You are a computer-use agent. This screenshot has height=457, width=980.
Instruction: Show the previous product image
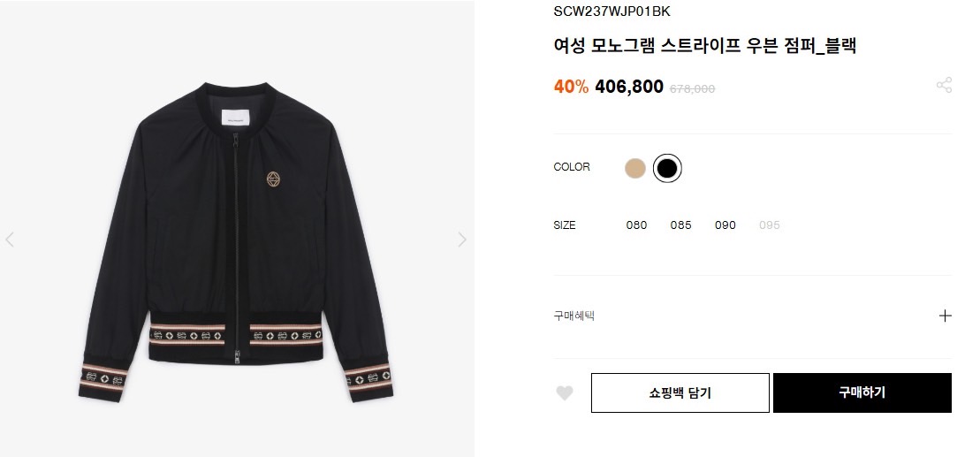10,240
